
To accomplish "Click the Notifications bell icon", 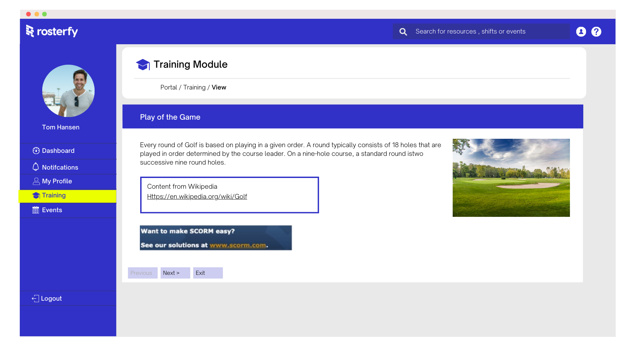I will coord(36,167).
